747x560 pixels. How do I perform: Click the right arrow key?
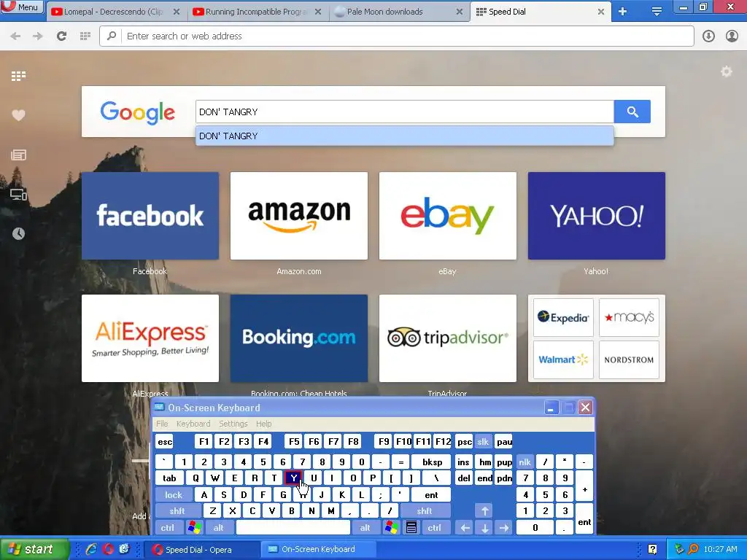(x=504, y=528)
